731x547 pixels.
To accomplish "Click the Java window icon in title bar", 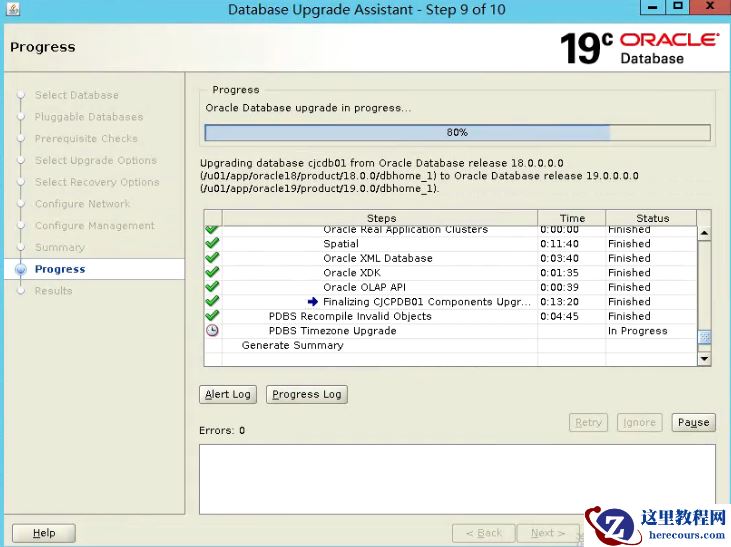I will [11, 10].
